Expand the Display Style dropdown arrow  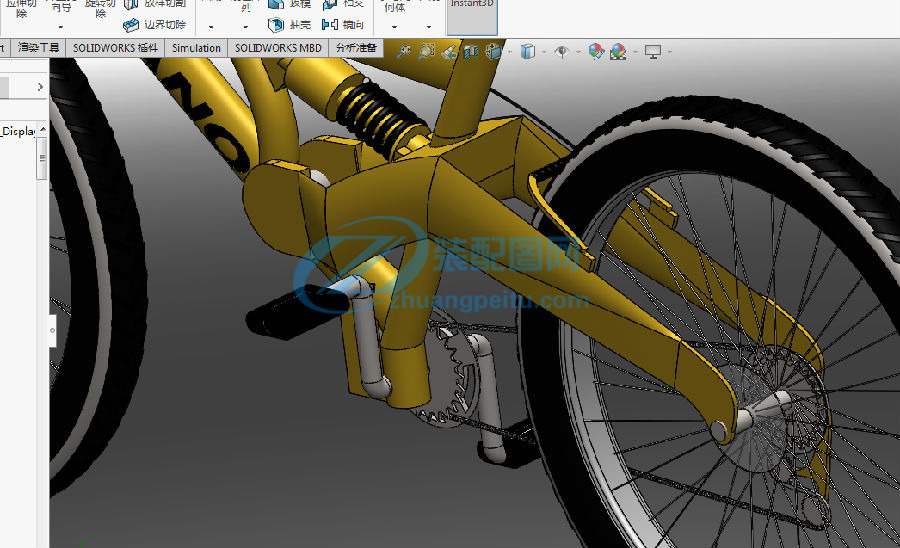pos(543,52)
